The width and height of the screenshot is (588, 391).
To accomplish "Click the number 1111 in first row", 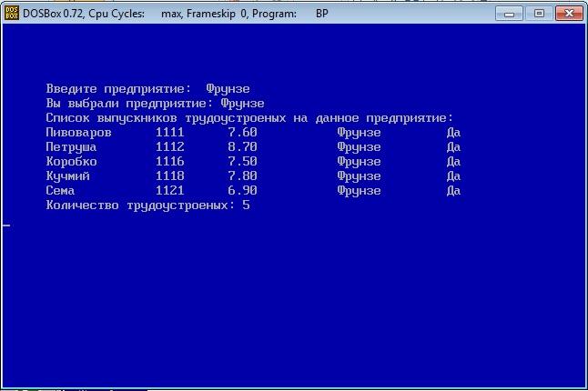I will [169, 133].
